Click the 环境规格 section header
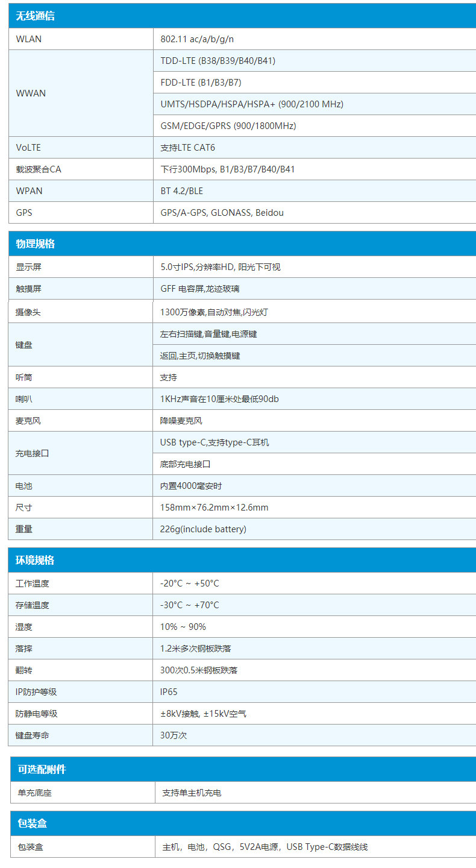Viewport: 476px width, 868px height. pos(242,560)
